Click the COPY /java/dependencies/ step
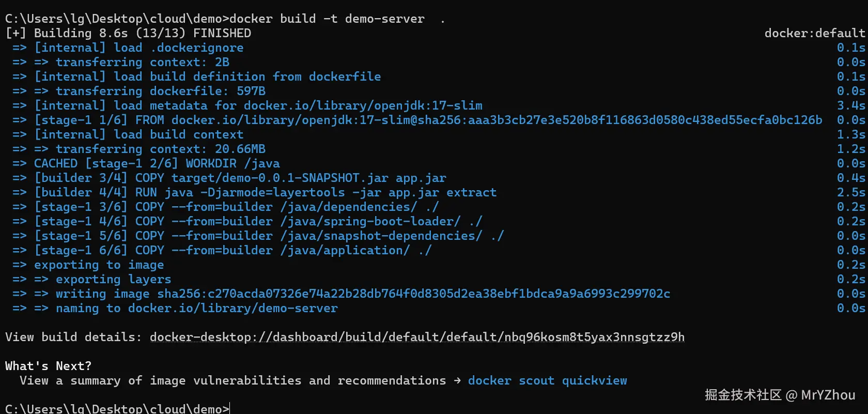The height and width of the screenshot is (414, 868). coord(236,207)
